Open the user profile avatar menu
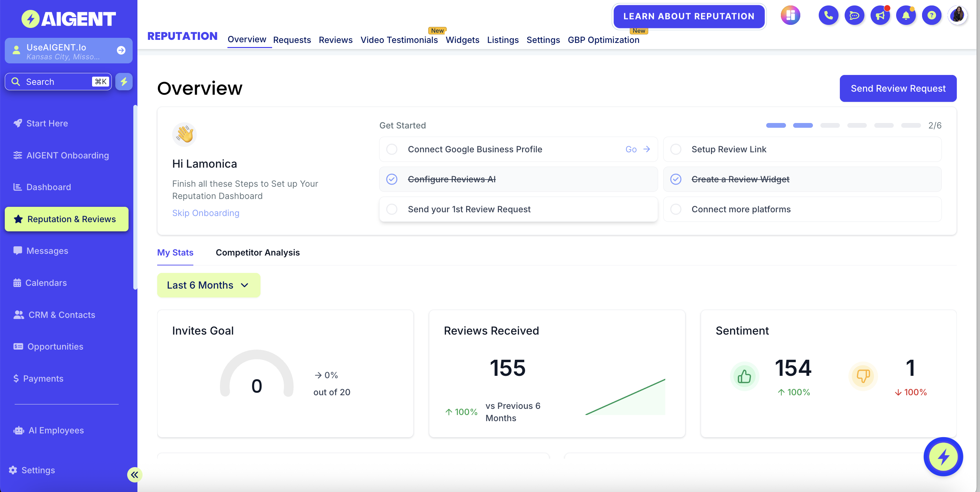The height and width of the screenshot is (492, 980). pos(957,16)
